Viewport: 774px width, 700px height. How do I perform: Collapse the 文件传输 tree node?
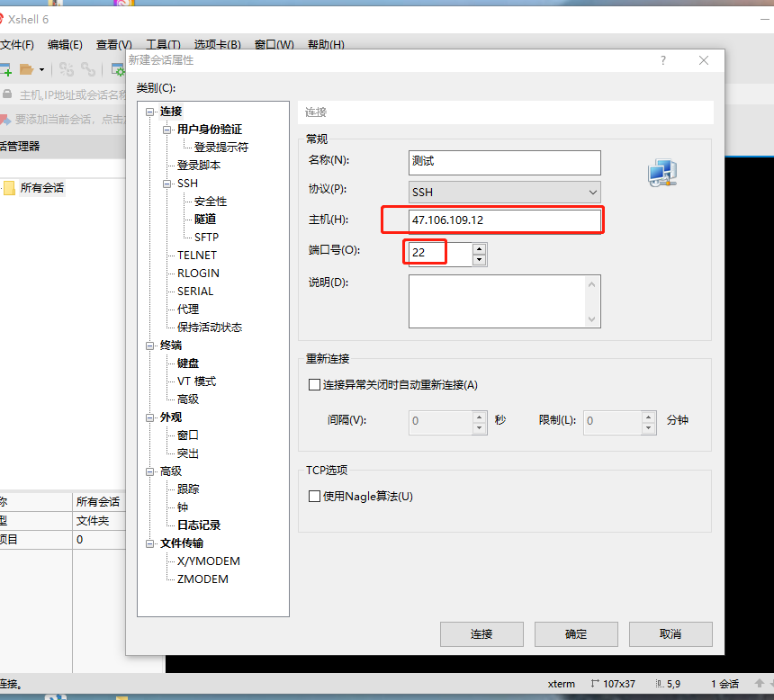149,543
